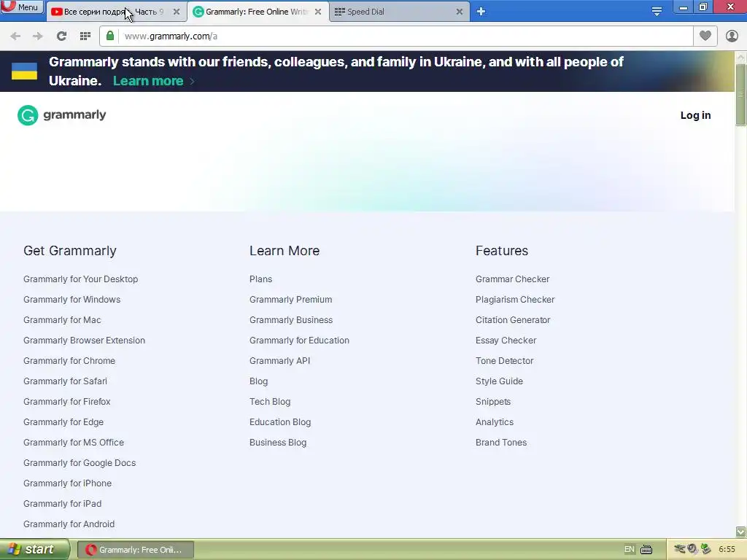Open Brand Tones link

(501, 443)
